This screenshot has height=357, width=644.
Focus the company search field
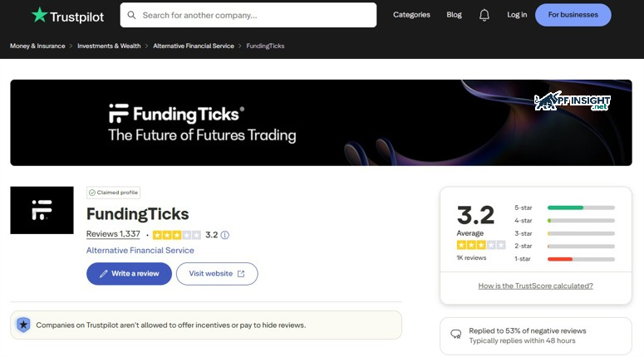pyautogui.click(x=253, y=15)
